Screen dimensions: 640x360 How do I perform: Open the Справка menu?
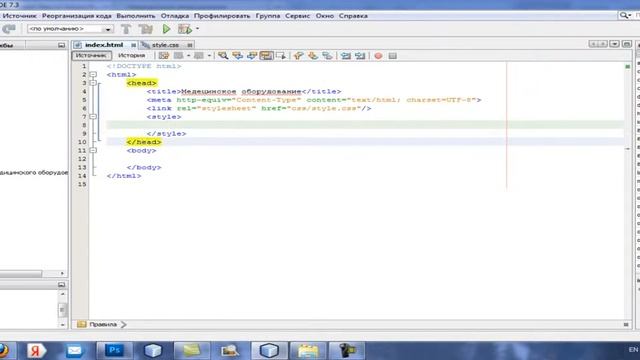[353, 16]
